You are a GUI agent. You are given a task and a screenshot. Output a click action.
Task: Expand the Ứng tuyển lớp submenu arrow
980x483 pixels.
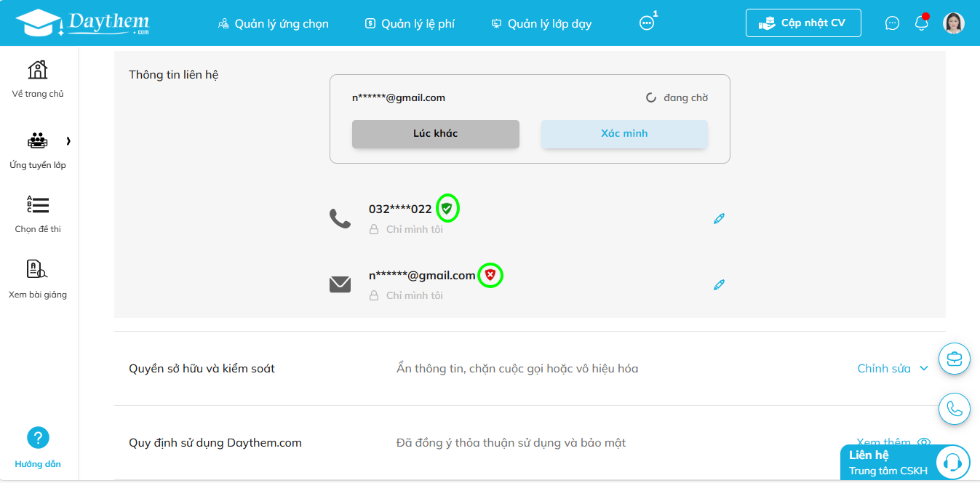click(68, 141)
